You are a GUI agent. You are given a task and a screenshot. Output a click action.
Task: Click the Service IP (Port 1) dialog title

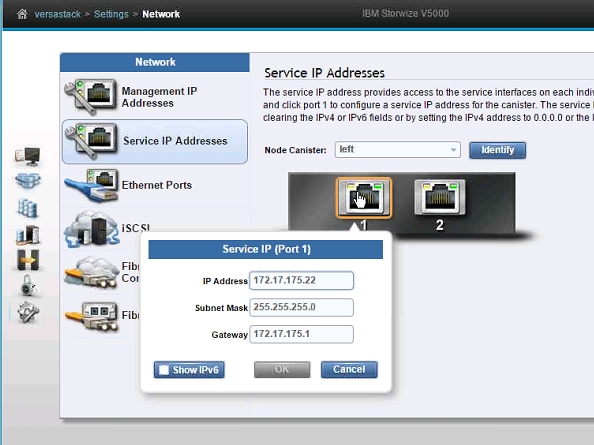266,249
